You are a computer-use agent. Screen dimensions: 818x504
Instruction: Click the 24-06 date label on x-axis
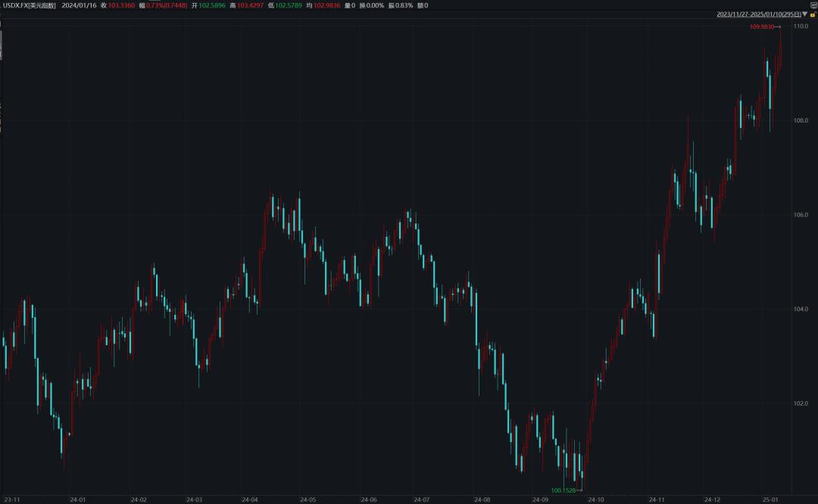pyautogui.click(x=368, y=499)
